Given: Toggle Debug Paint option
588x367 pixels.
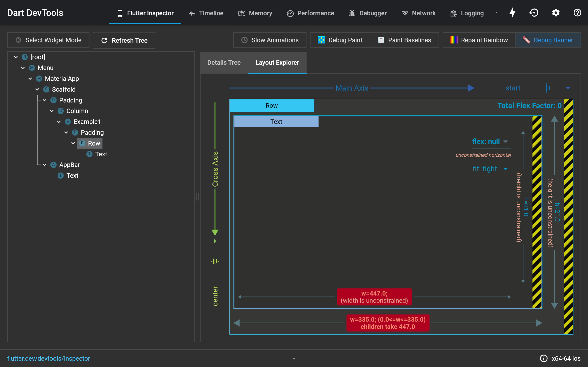Looking at the screenshot, I should (340, 40).
